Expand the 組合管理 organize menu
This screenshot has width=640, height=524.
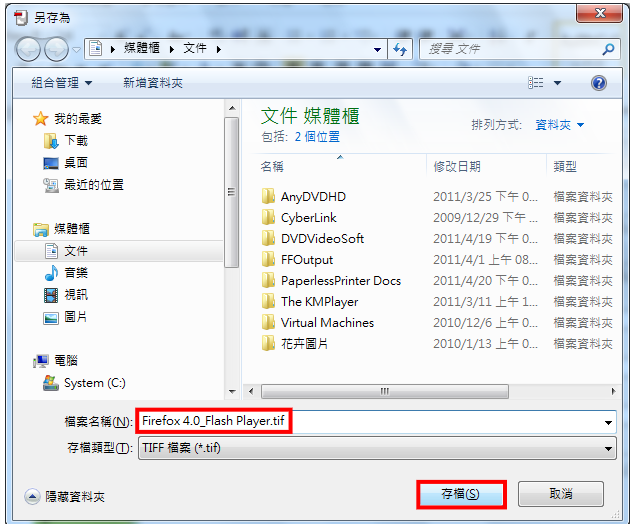pos(62,83)
